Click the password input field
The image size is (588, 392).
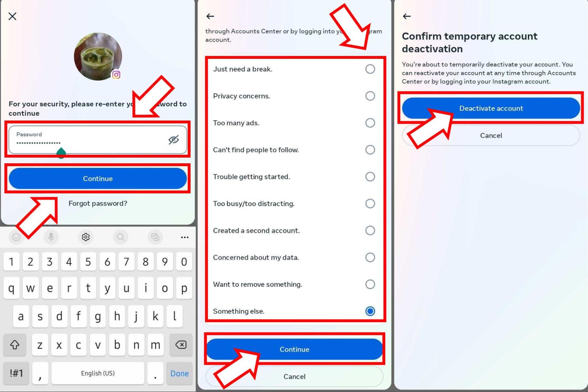[98, 139]
